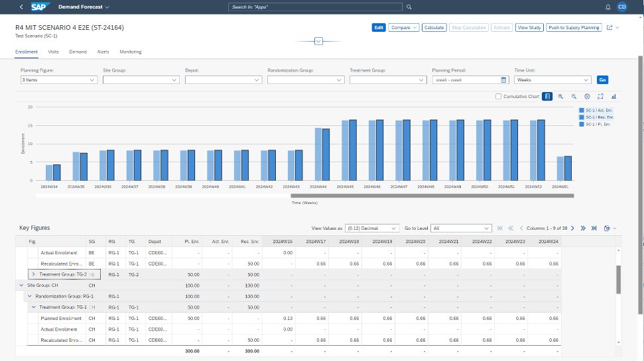Click the bar chart type icon

pos(613,97)
